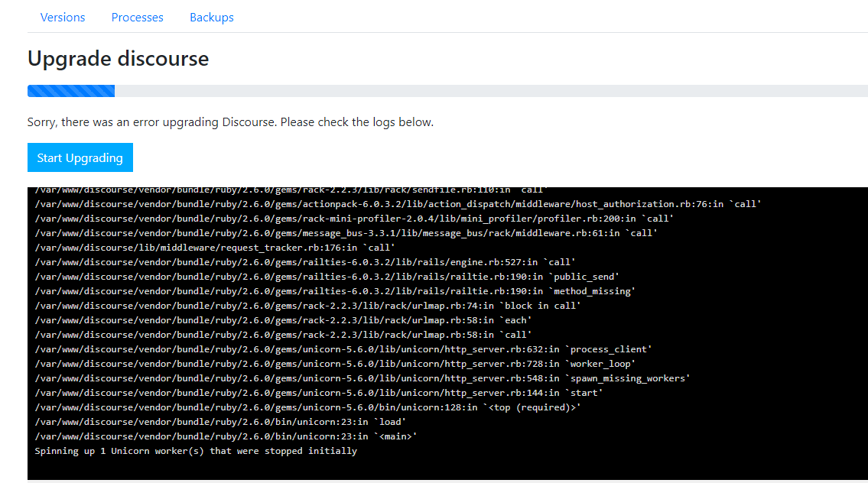
Task: Click log line ending in `spawn_missing_workers'
Action: pyautogui.click(x=362, y=378)
